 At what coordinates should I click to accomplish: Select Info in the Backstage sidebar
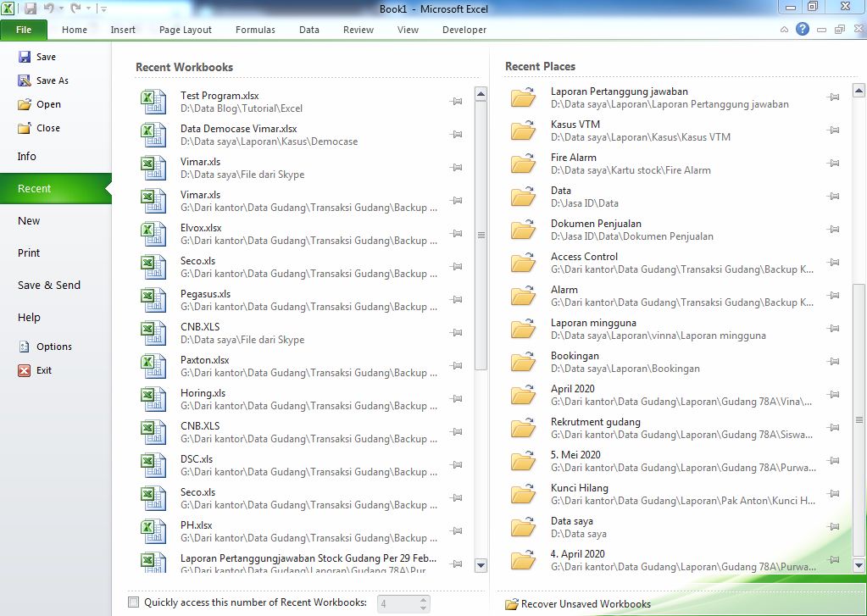[x=26, y=157]
